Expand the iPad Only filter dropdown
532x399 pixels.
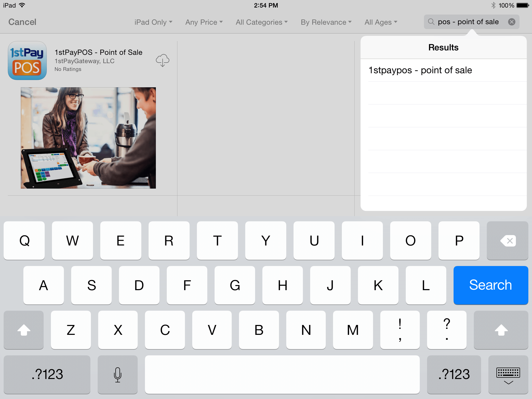coord(154,22)
